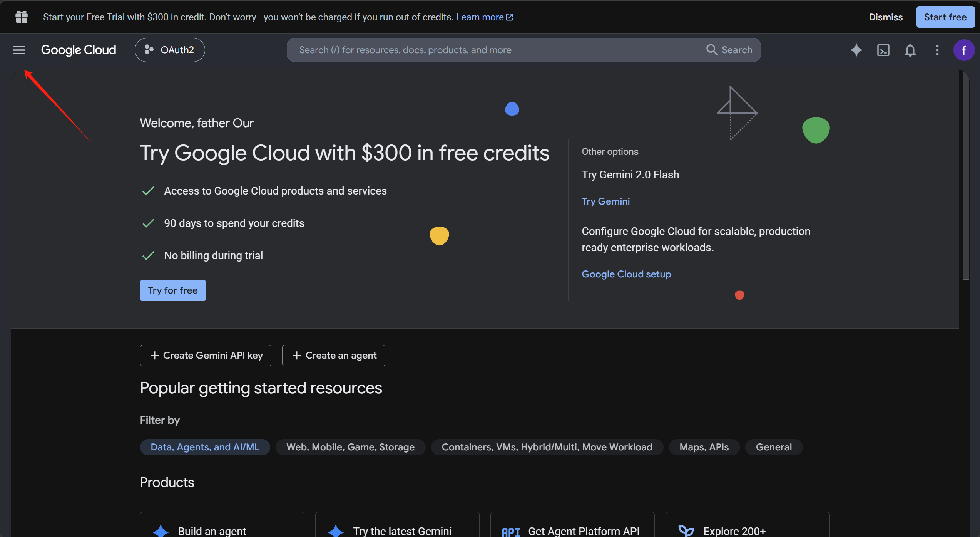The width and height of the screenshot is (980, 537).
Task: Open Get Agent Platform API card
Action: [572, 525]
